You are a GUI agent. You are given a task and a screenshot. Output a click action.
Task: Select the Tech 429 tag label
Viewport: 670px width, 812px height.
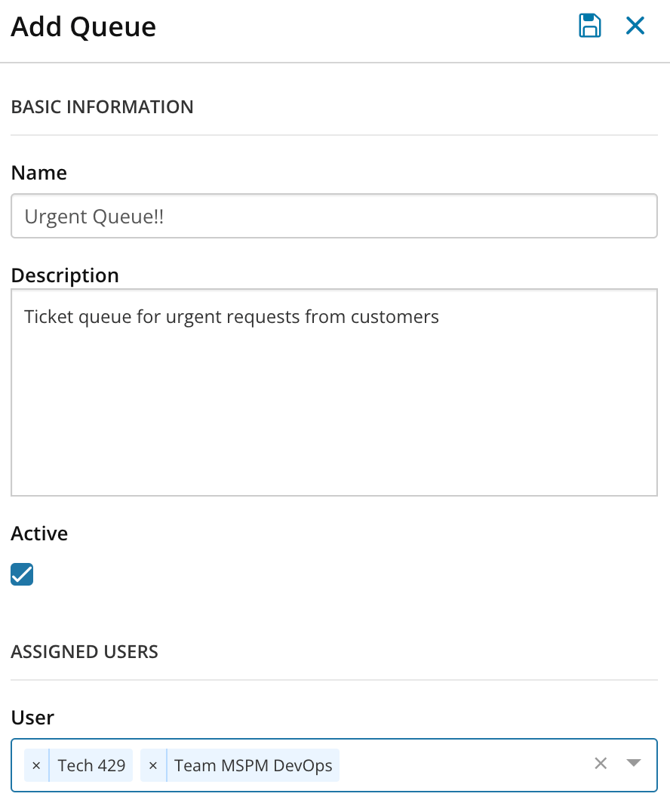pyautogui.click(x=91, y=765)
